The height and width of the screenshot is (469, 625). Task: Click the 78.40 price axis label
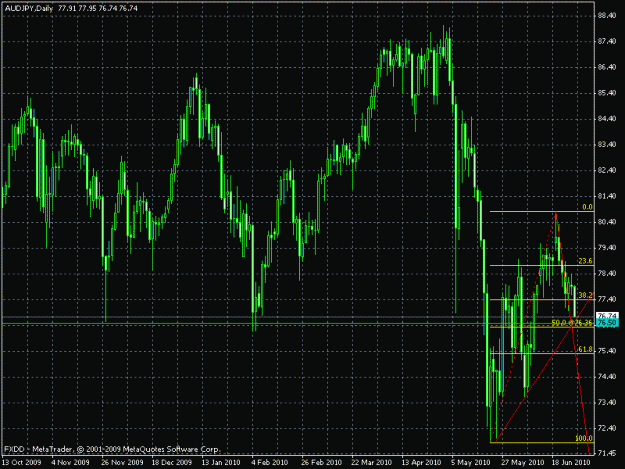pos(607,273)
